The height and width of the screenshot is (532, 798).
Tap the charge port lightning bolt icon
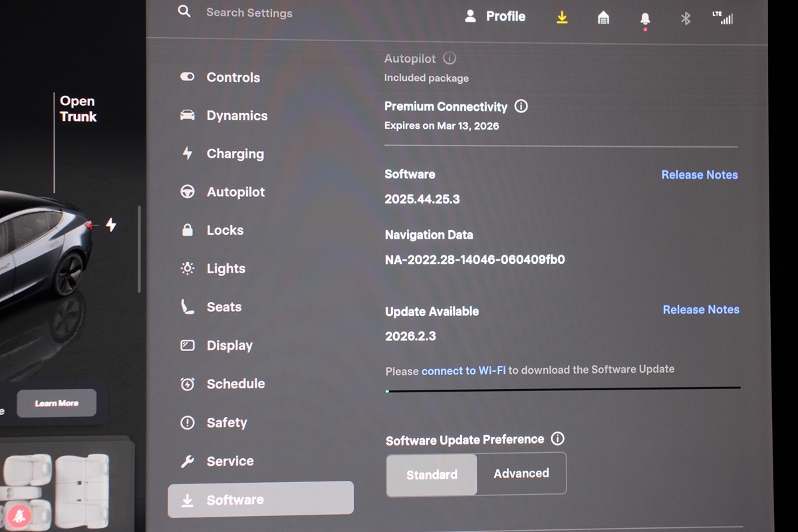coord(110,225)
